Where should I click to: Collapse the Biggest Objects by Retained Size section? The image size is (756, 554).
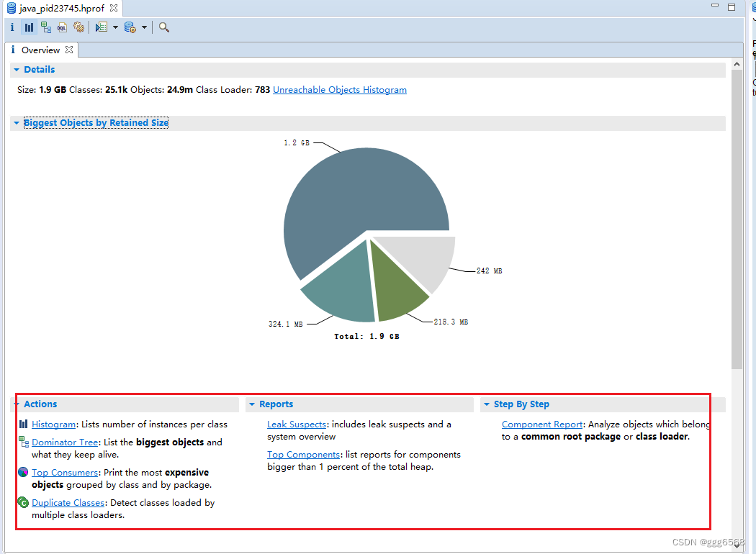pyautogui.click(x=17, y=122)
